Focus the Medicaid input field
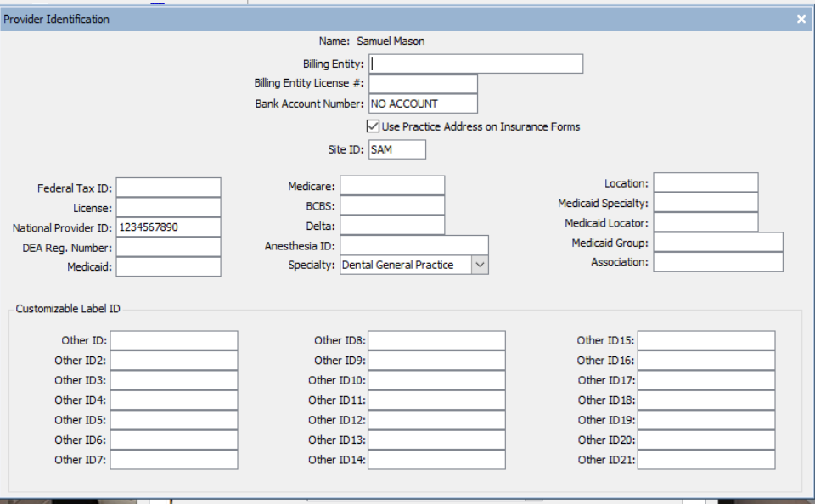Image resolution: width=815 pixels, height=504 pixels. [x=168, y=266]
